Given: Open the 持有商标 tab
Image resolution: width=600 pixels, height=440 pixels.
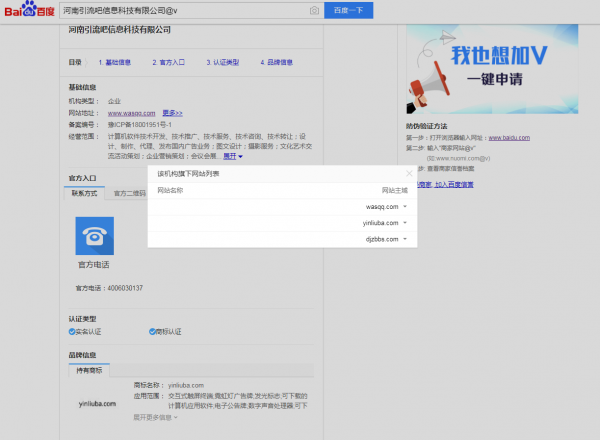Looking at the screenshot, I should (x=89, y=370).
